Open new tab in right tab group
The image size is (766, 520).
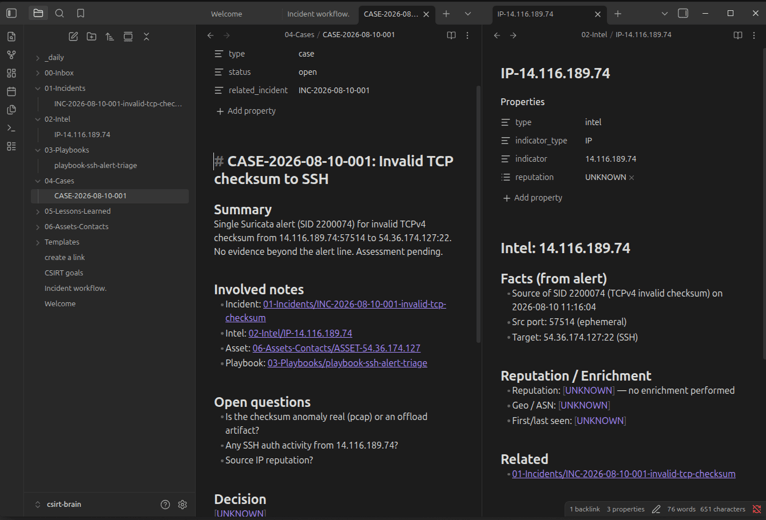coord(617,14)
